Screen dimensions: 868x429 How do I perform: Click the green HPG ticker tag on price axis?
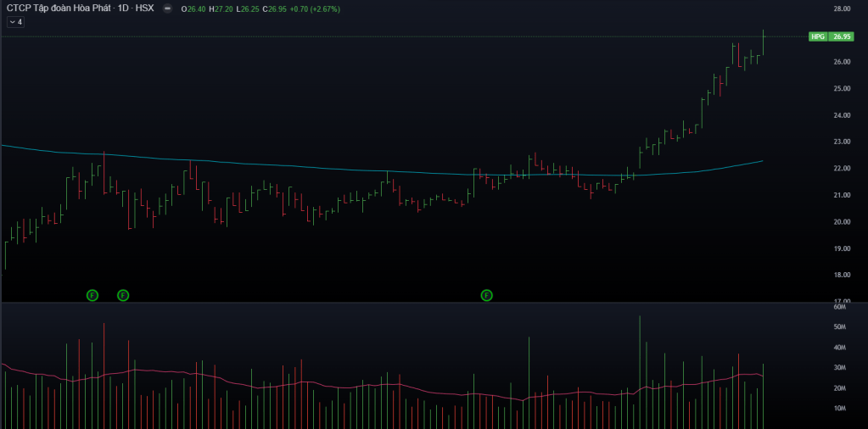(x=818, y=37)
